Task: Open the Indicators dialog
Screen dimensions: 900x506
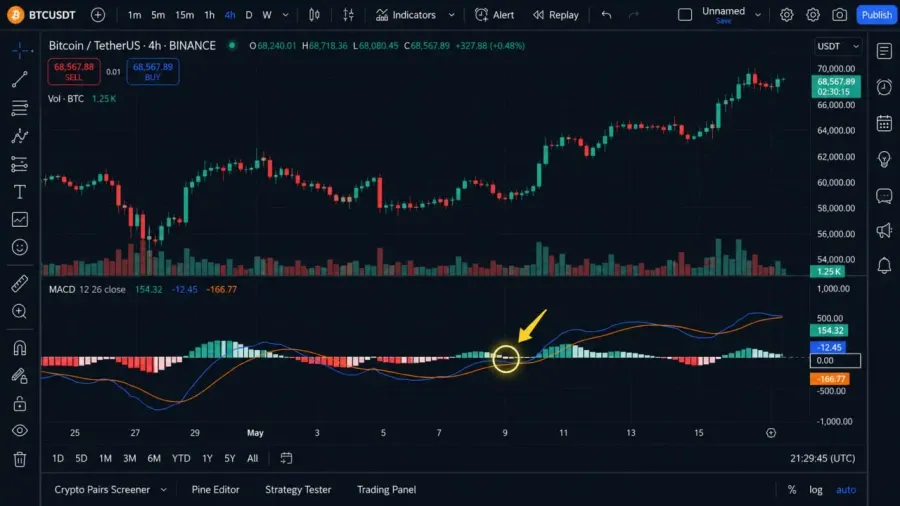Action: click(406, 15)
